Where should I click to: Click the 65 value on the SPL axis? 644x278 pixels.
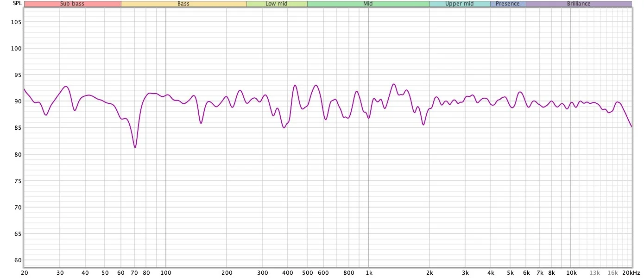(19, 234)
